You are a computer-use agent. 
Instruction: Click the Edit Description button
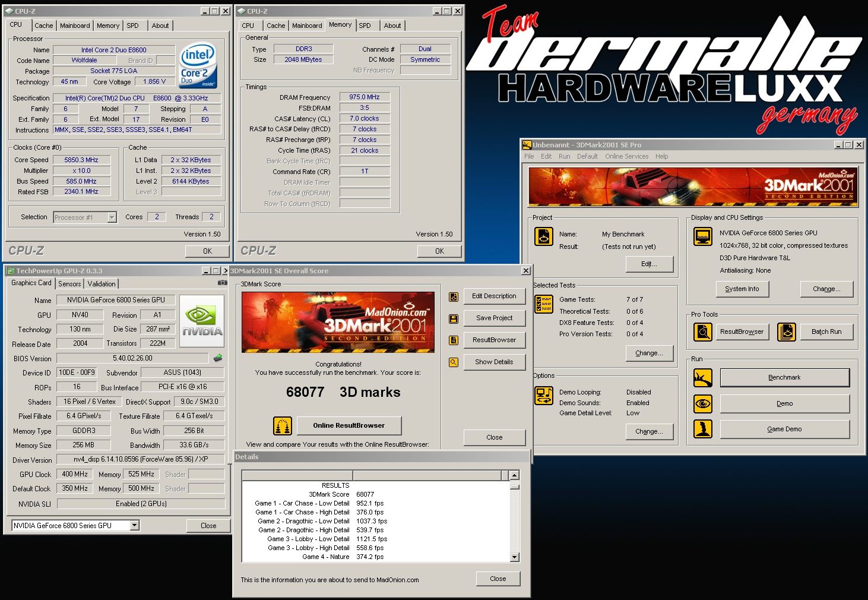pos(494,296)
